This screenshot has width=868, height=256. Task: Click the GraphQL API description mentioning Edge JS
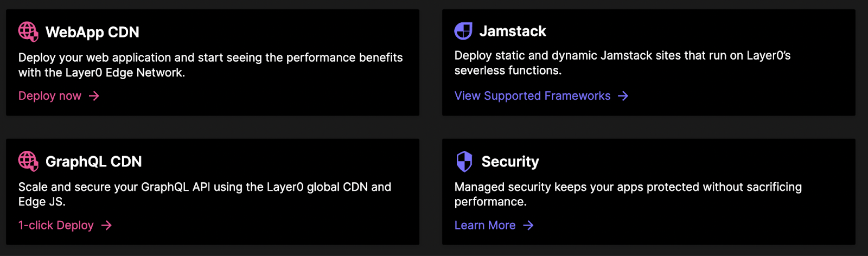(x=205, y=194)
